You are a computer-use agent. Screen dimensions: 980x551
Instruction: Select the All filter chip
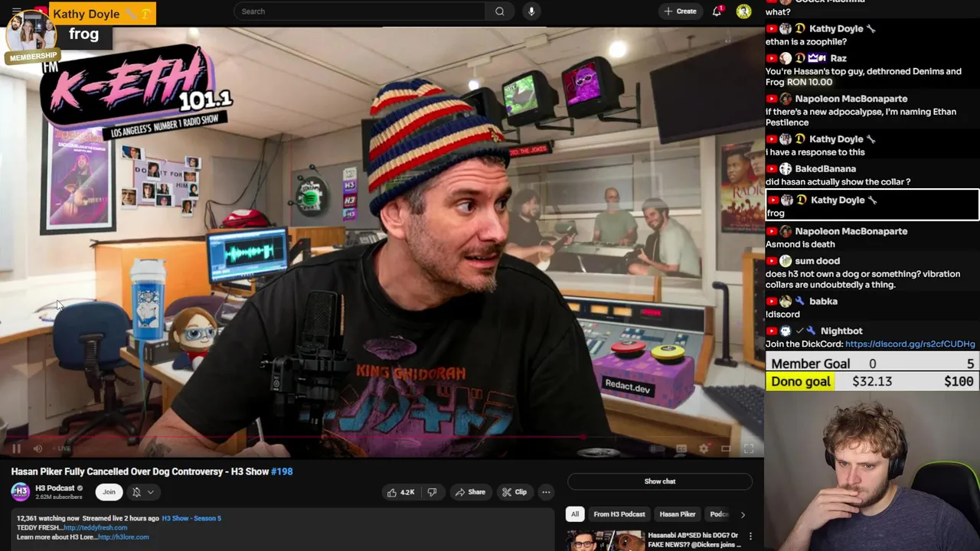point(575,514)
